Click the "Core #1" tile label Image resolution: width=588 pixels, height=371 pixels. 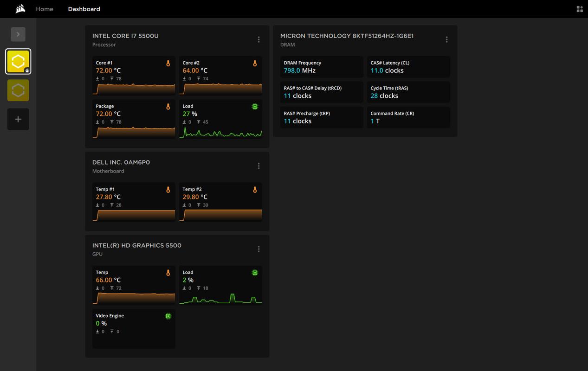coord(104,63)
